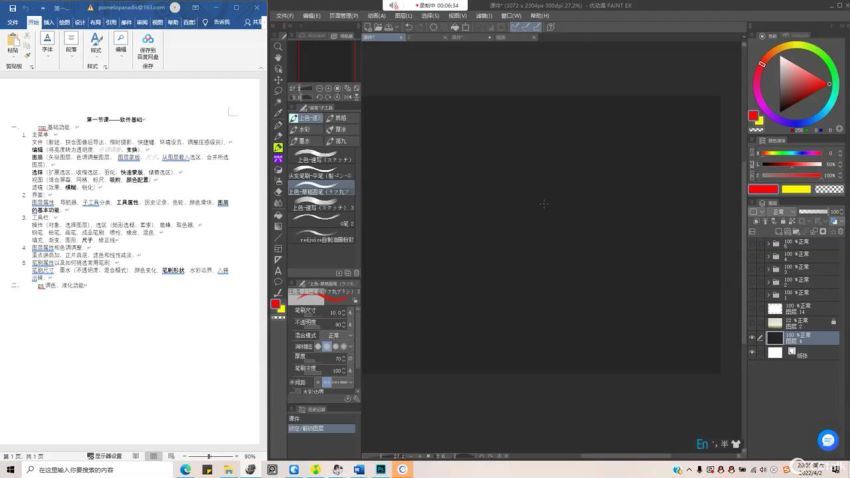
Task: Click 共享 share button in Word
Action: (x=252, y=22)
